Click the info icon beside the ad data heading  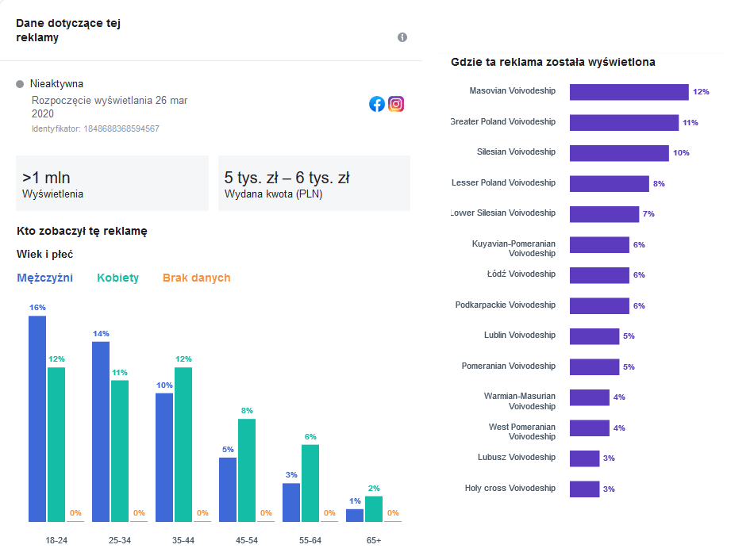click(402, 37)
